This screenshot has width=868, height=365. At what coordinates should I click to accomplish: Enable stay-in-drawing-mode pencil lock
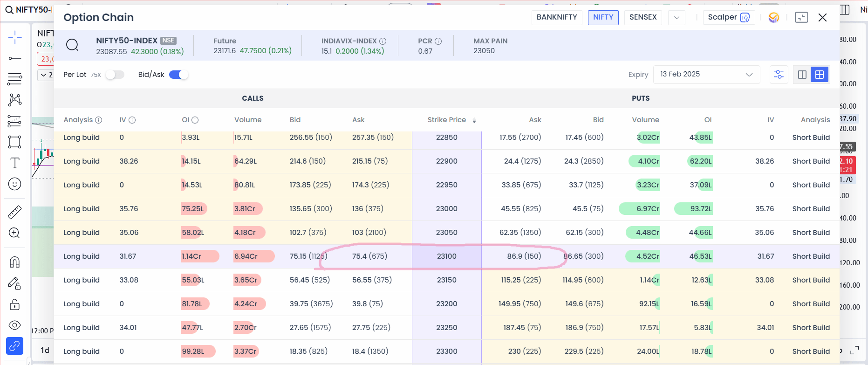pyautogui.click(x=15, y=283)
